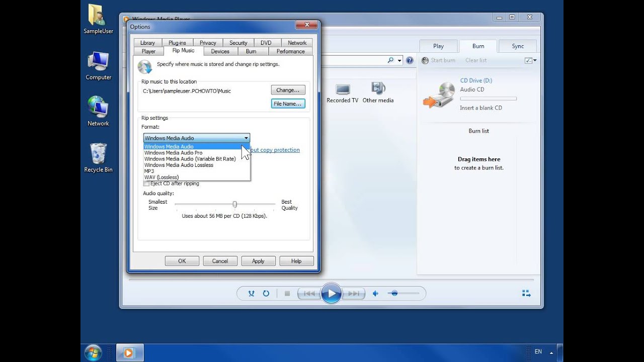Click the Stop playback button
The image size is (644, 362).
click(287, 294)
